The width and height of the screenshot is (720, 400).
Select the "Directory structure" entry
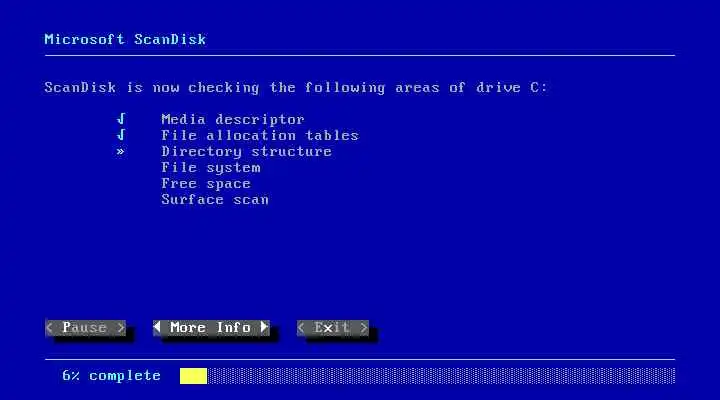point(247,152)
